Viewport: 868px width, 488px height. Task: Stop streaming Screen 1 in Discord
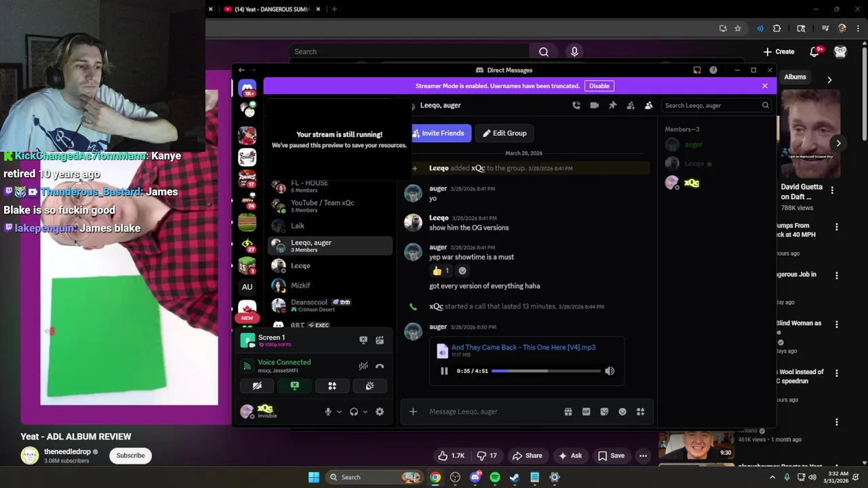tap(363, 340)
